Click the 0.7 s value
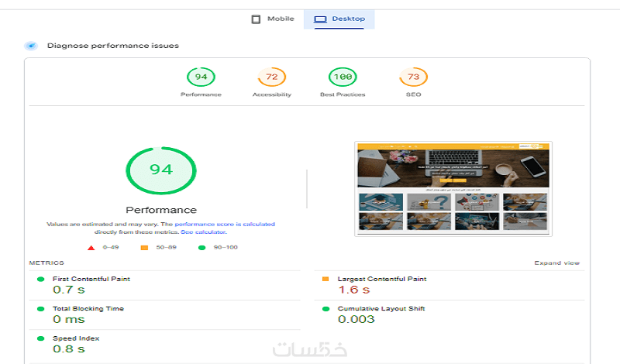Image resolution: width=620 pixels, height=364 pixels. (x=69, y=290)
